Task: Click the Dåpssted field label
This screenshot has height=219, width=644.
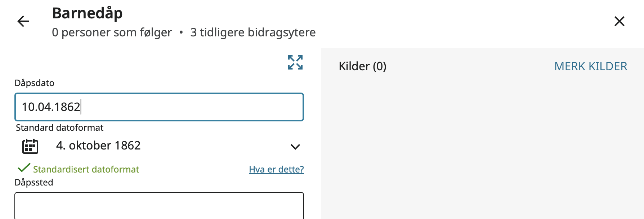Action: tap(34, 183)
